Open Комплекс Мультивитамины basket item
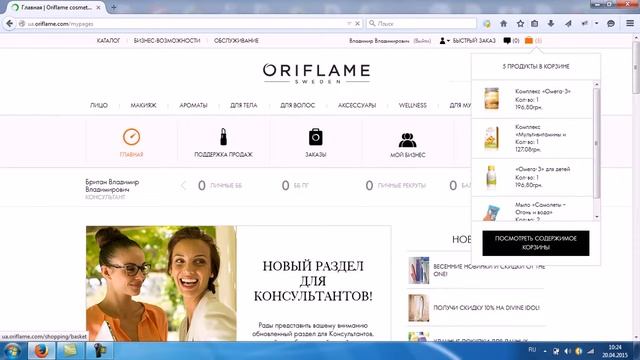Screen dimensions: 640x360 540,131
